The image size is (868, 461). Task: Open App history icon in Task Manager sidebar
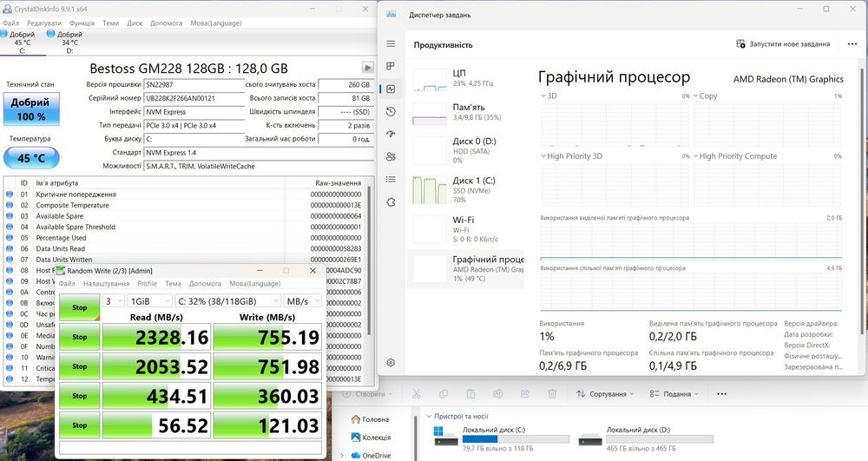pos(391,111)
